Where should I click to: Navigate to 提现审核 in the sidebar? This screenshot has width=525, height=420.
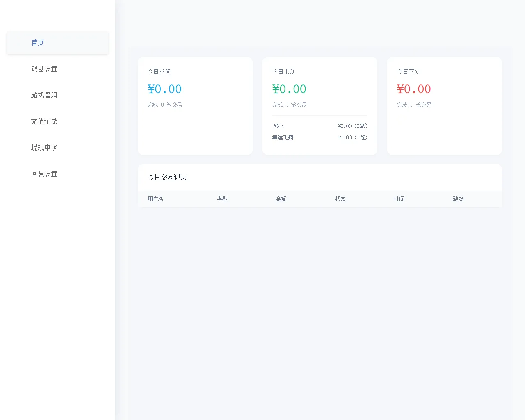click(x=44, y=148)
